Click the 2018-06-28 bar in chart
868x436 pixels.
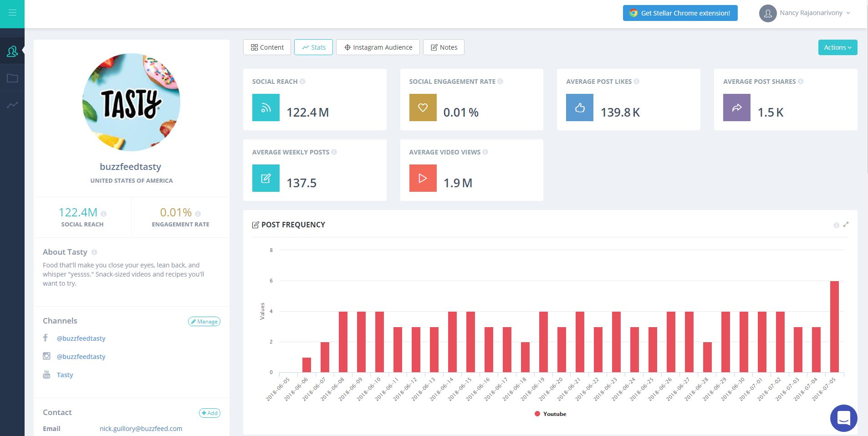[707, 357]
